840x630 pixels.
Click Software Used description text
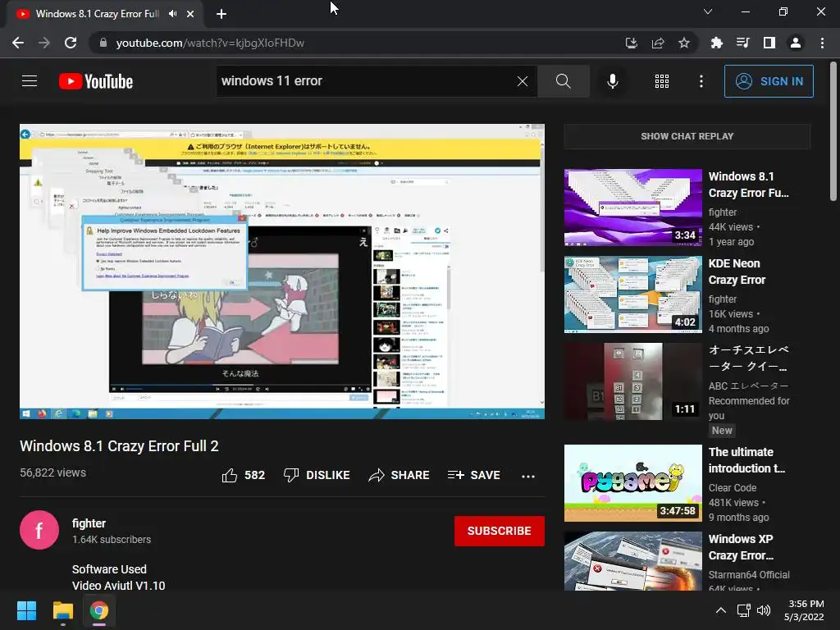109,569
